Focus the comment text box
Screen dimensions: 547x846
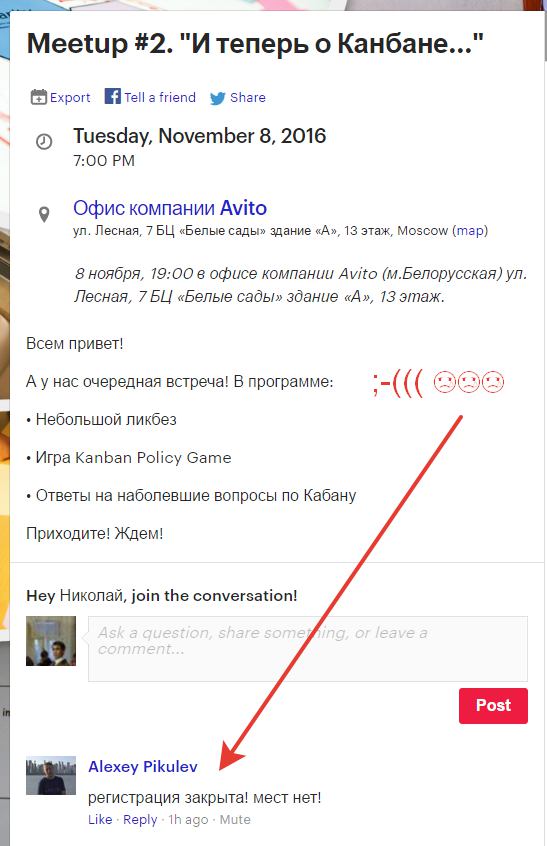pos(308,649)
